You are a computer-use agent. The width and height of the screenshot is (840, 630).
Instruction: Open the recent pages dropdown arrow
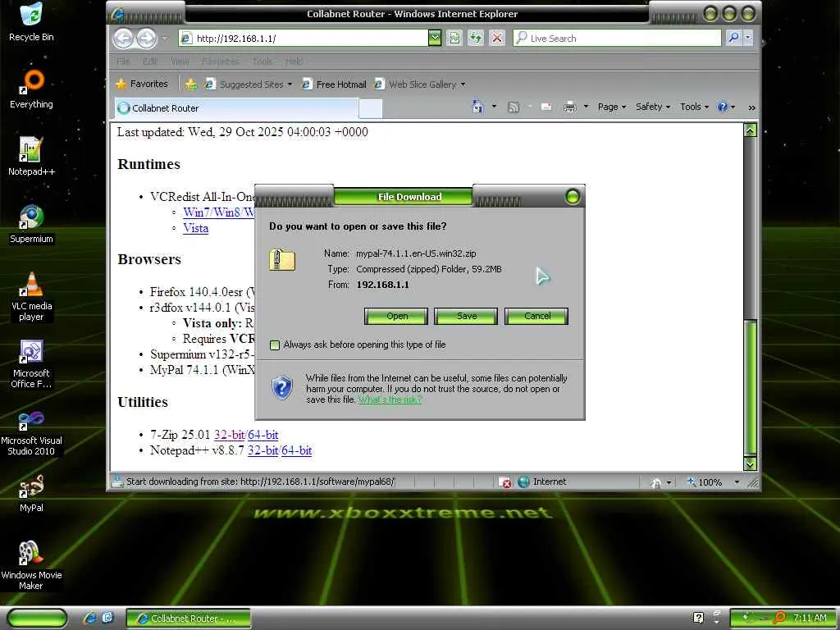click(164, 39)
